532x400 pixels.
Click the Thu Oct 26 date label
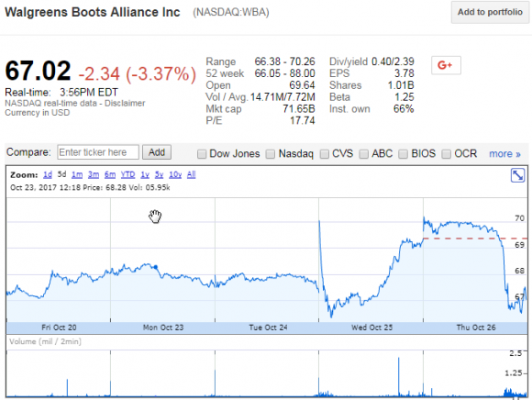point(476,328)
